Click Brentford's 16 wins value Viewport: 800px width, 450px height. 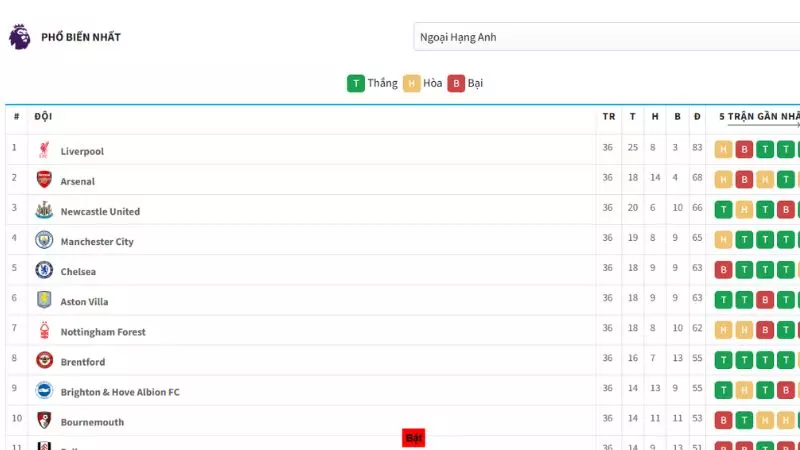[x=633, y=358]
